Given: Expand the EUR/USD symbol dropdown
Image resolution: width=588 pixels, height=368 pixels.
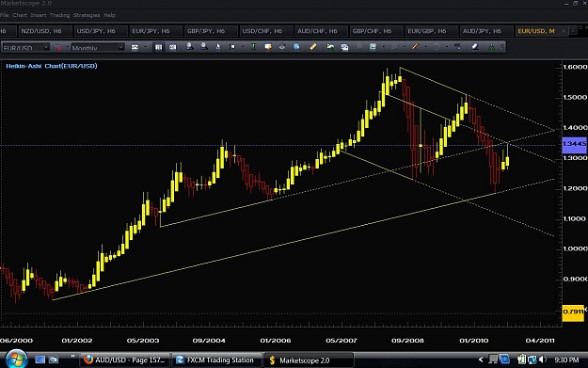Looking at the screenshot, I should [x=46, y=47].
